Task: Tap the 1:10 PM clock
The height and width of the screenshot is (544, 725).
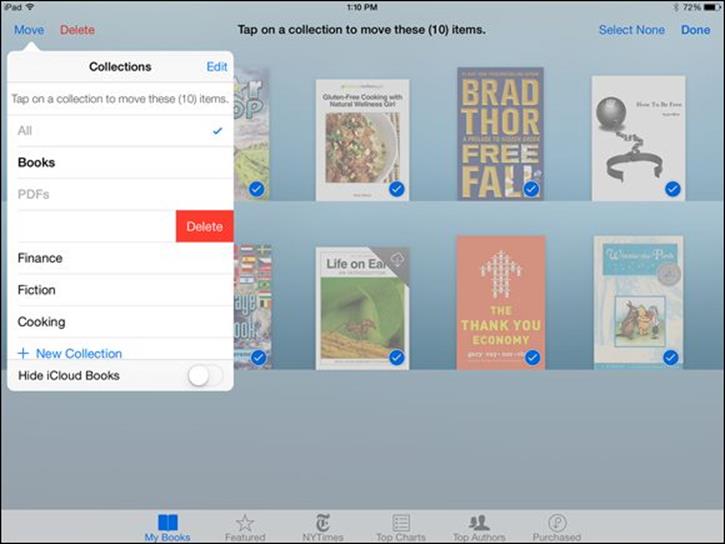Action: click(362, 7)
